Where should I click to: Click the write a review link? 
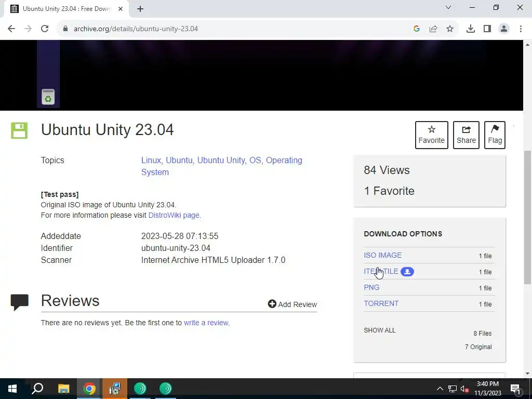pos(206,323)
